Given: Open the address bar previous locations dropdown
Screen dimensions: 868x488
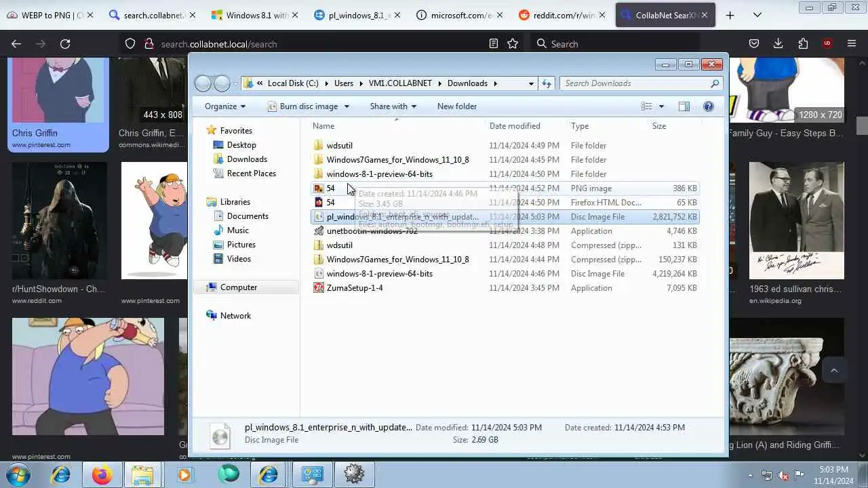Looking at the screenshot, I should (531, 83).
